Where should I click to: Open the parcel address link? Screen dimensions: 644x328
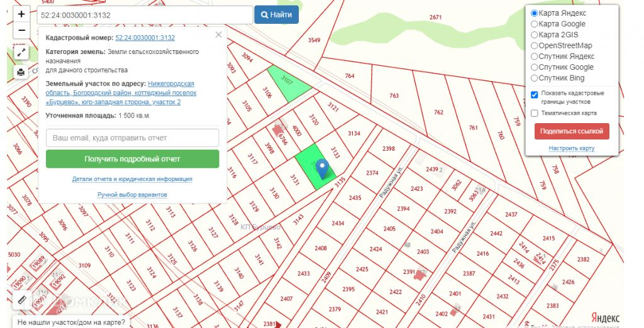tap(121, 93)
